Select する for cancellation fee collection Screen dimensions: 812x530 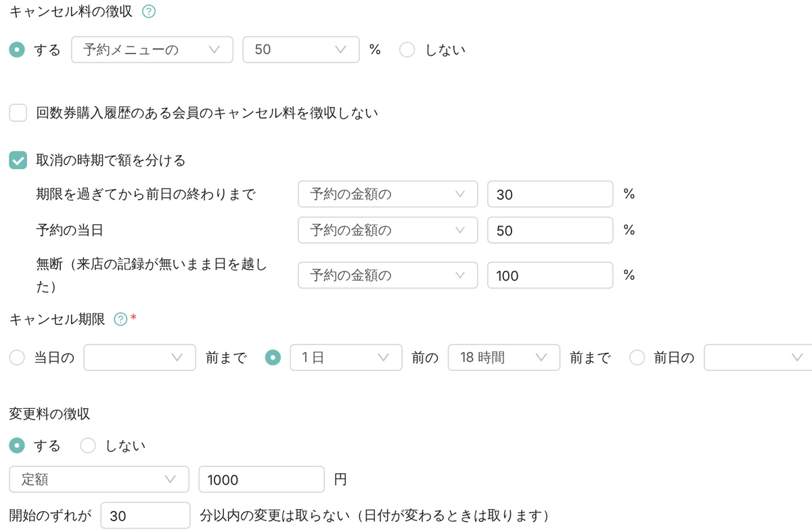[x=18, y=50]
